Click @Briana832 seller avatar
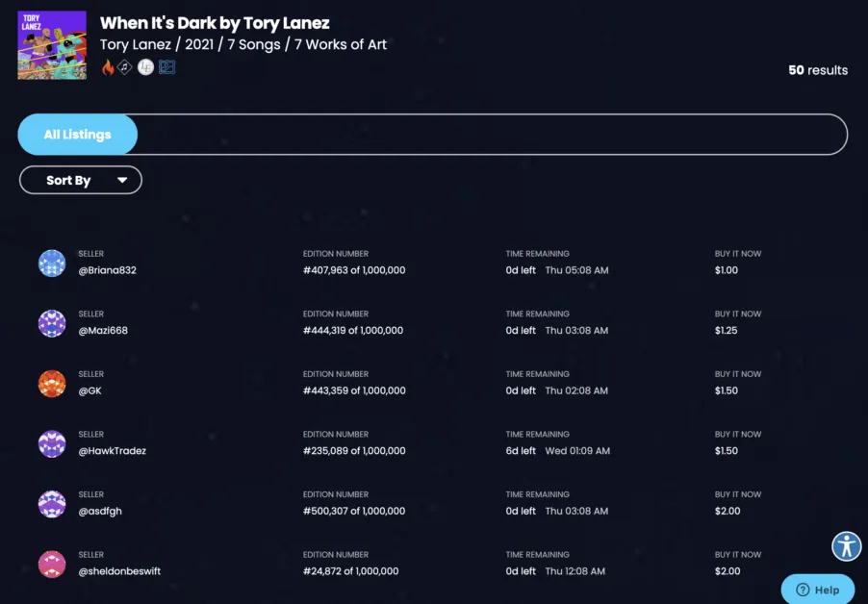The height and width of the screenshot is (604, 868). (52, 264)
